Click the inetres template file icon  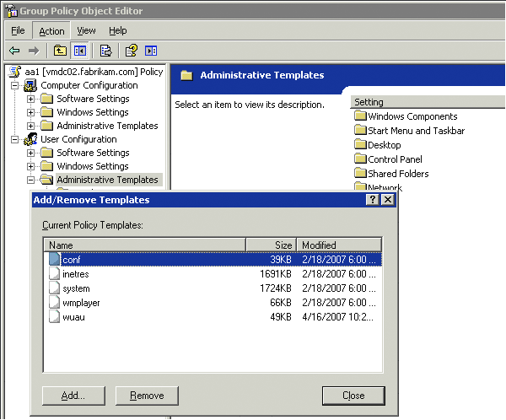54,273
